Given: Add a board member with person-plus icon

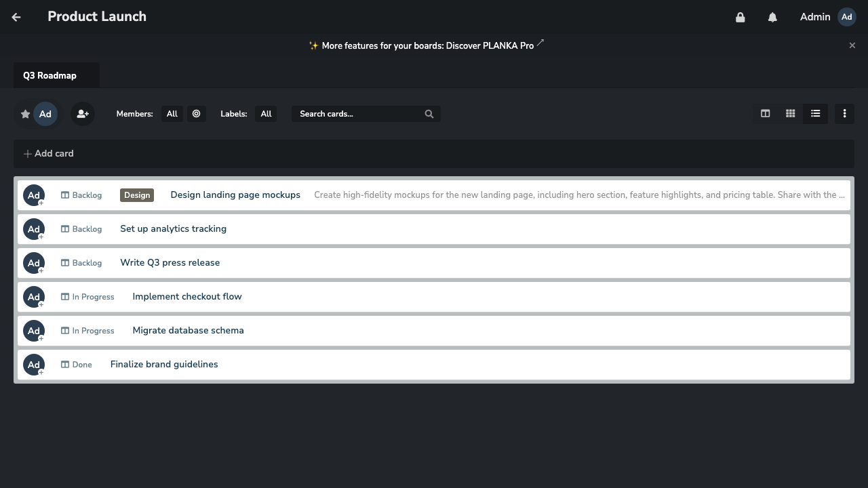Looking at the screenshot, I should pyautogui.click(x=83, y=114).
